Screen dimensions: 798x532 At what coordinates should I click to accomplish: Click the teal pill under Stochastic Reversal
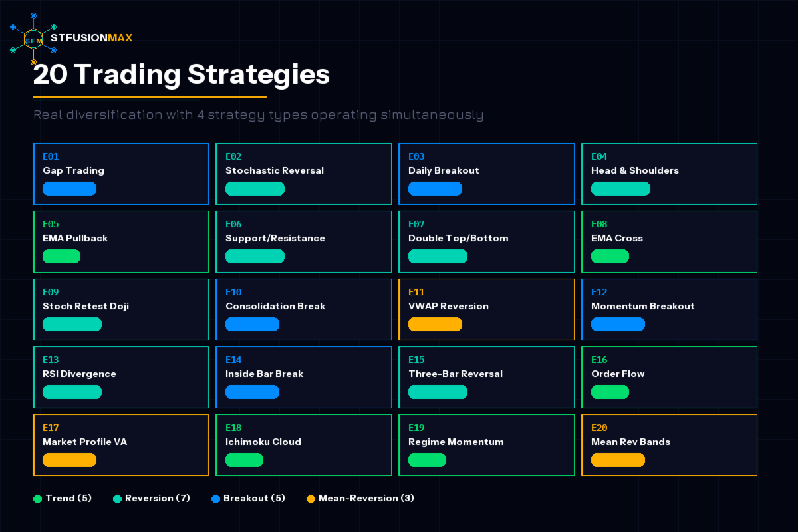click(x=255, y=189)
